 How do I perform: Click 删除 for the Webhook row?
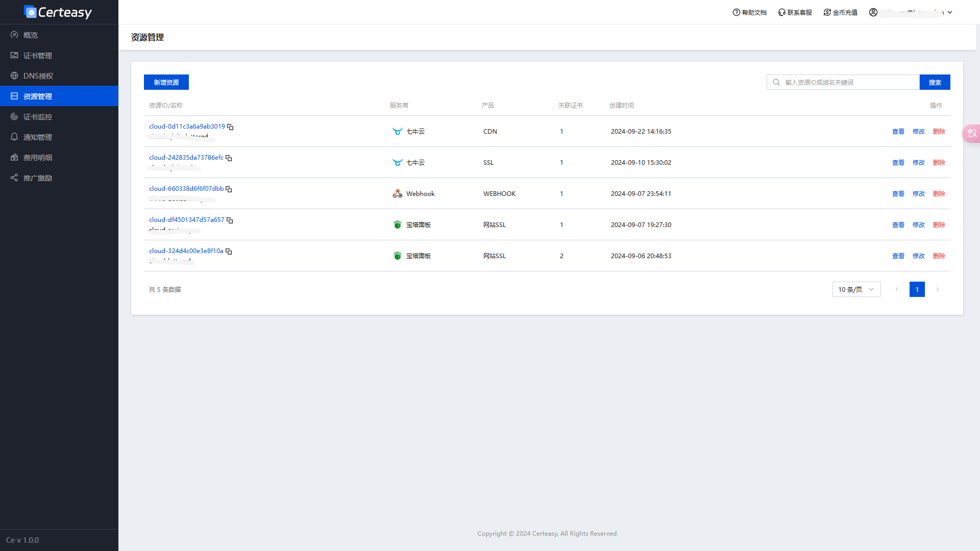point(939,193)
